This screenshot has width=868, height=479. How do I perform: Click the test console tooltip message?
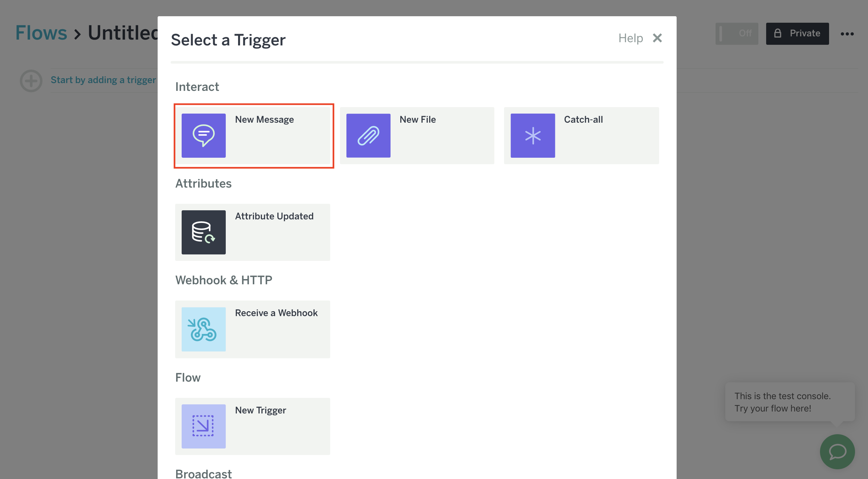click(x=782, y=402)
